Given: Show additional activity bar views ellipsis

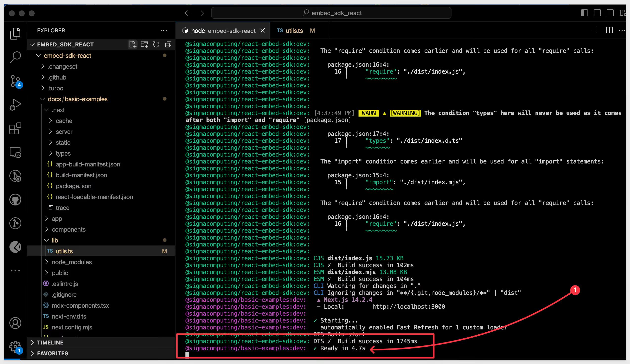Looking at the screenshot, I should pyautogui.click(x=15, y=270).
